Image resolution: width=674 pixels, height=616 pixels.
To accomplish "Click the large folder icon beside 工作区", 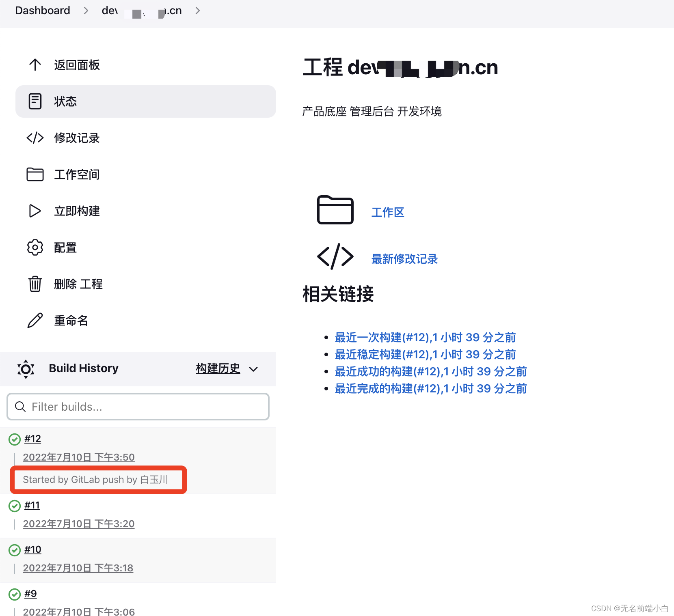I will 335,210.
